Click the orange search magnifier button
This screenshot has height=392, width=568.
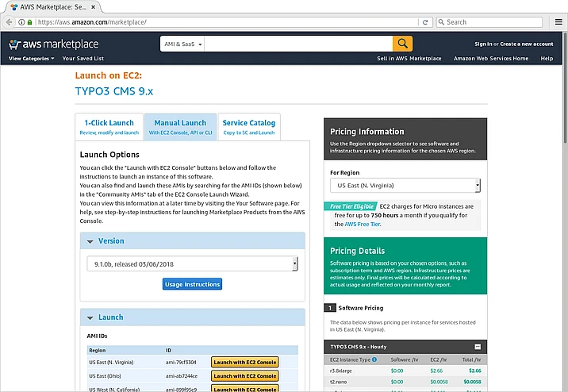click(x=403, y=44)
